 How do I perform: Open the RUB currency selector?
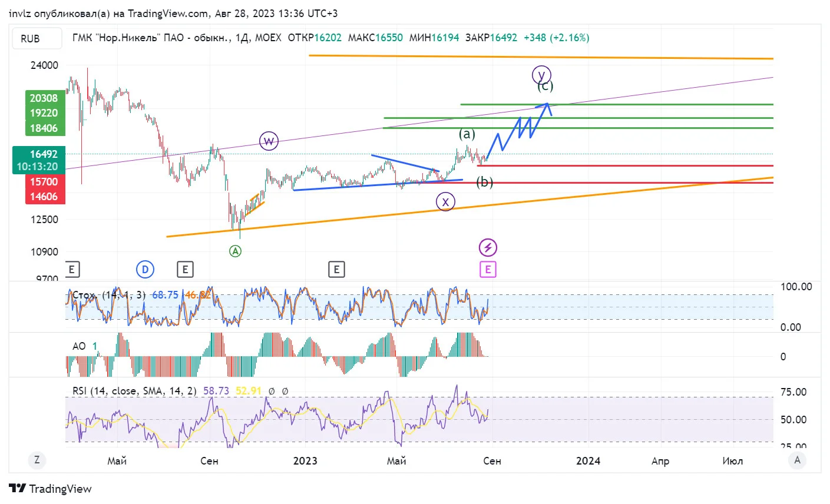tap(37, 39)
